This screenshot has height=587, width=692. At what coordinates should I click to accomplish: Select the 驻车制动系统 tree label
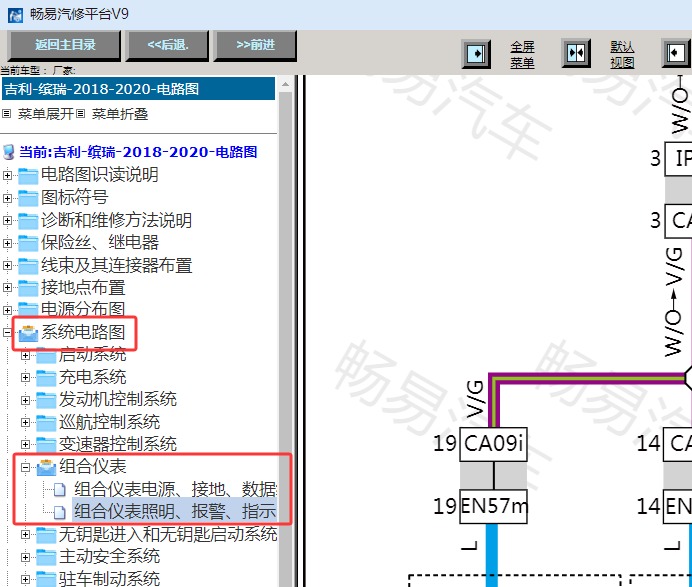pyautogui.click(x=110, y=579)
